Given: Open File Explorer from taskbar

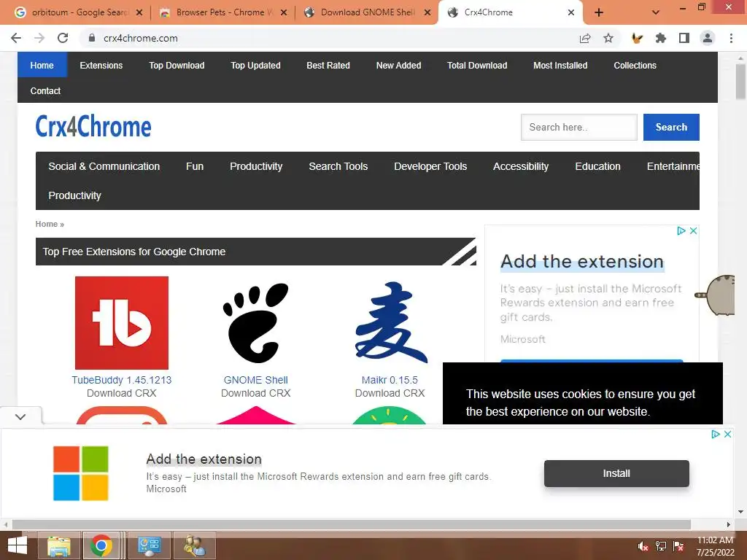Looking at the screenshot, I should [58, 545].
